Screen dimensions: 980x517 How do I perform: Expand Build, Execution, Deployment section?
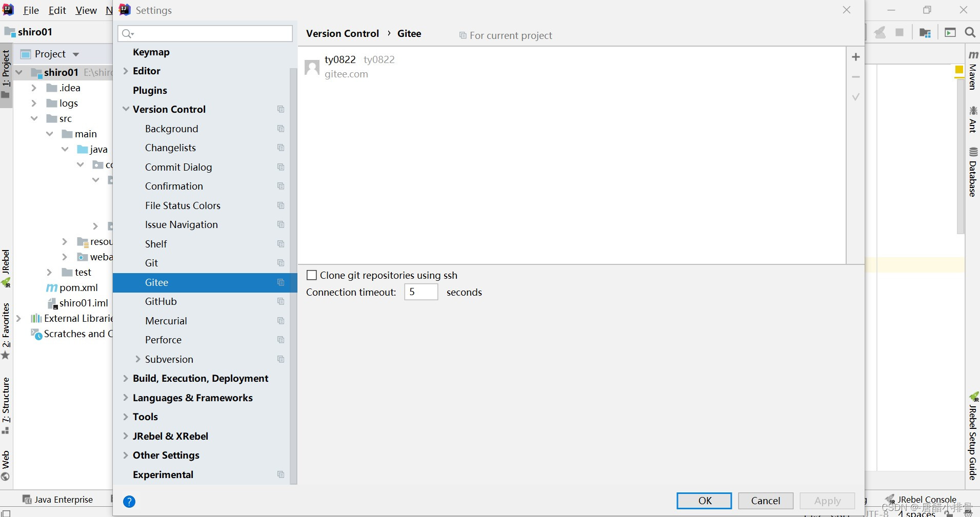tap(126, 378)
